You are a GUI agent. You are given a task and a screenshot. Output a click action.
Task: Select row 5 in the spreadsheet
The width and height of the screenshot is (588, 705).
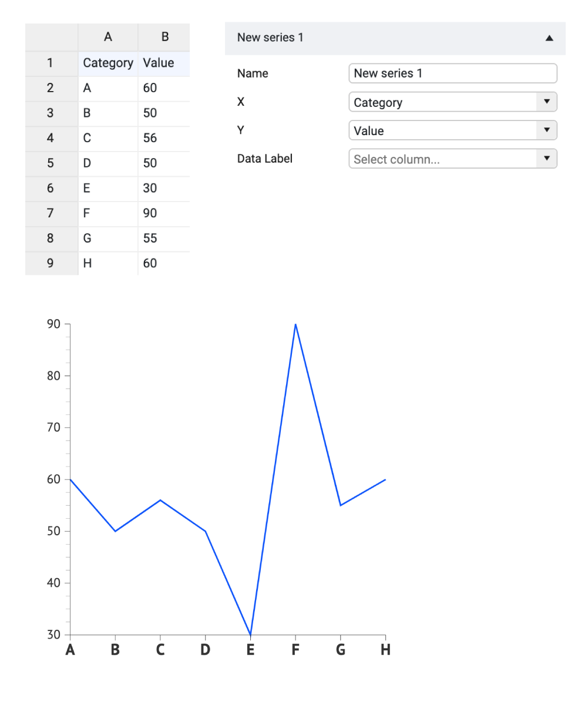tap(51, 163)
